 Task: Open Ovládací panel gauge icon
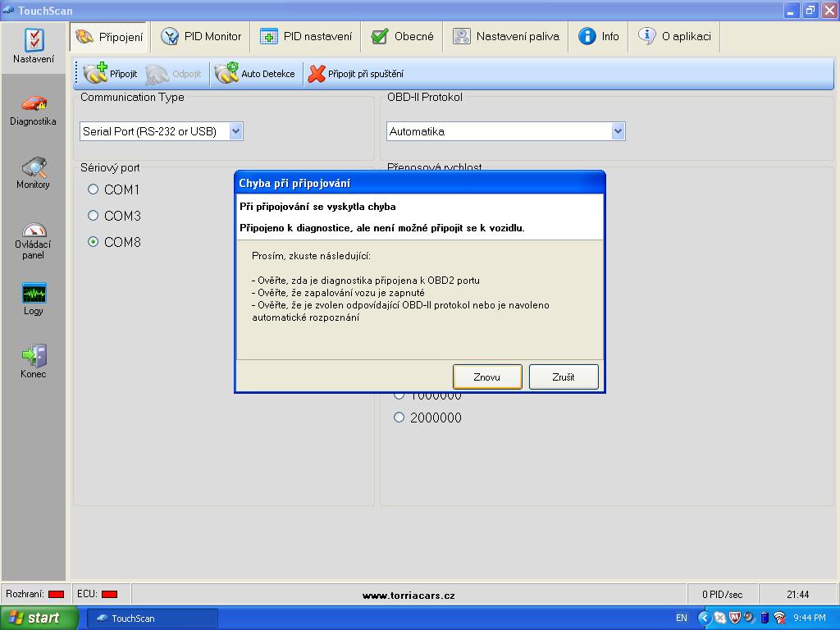click(34, 240)
